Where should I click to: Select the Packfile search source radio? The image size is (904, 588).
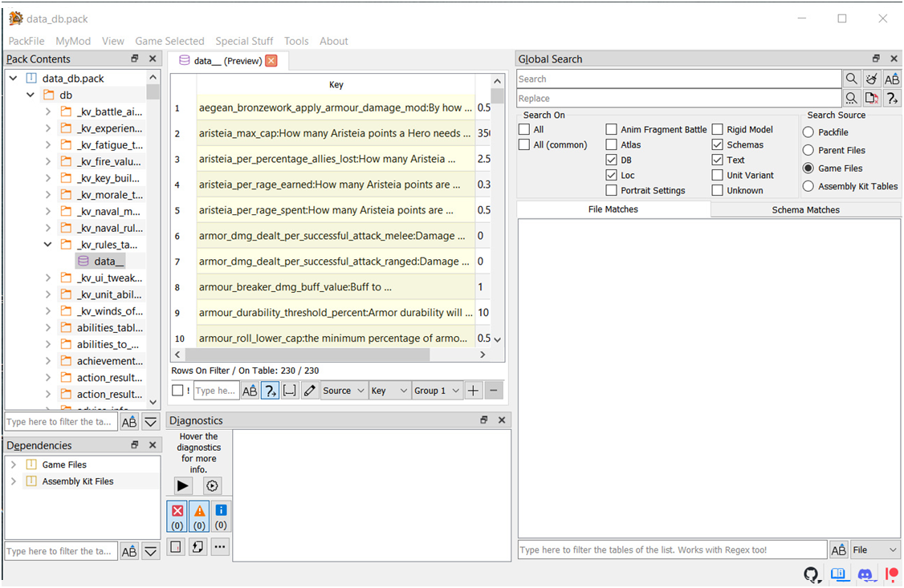pyautogui.click(x=808, y=132)
